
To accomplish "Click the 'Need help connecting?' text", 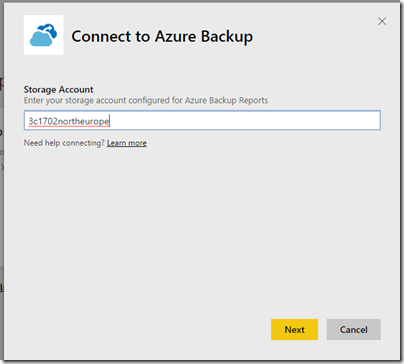I will pyautogui.click(x=64, y=143).
